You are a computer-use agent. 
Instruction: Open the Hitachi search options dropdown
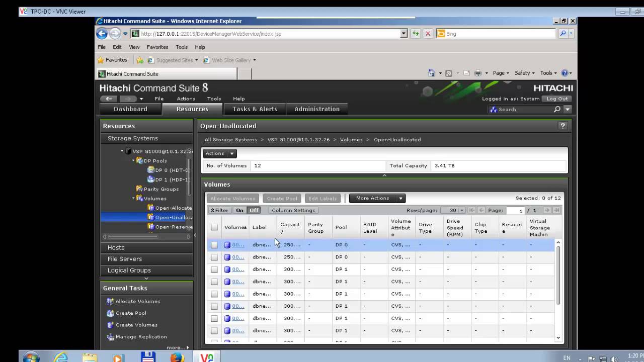pos(567,109)
